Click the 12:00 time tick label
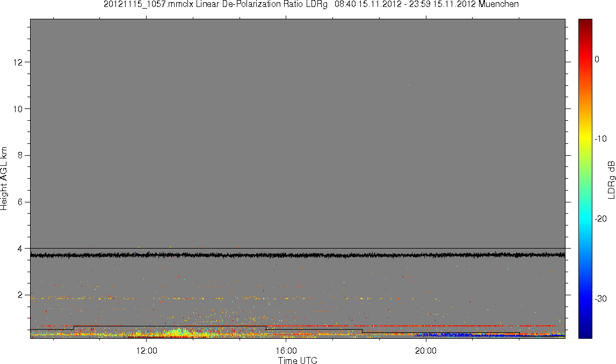The image size is (616, 364). (147, 350)
